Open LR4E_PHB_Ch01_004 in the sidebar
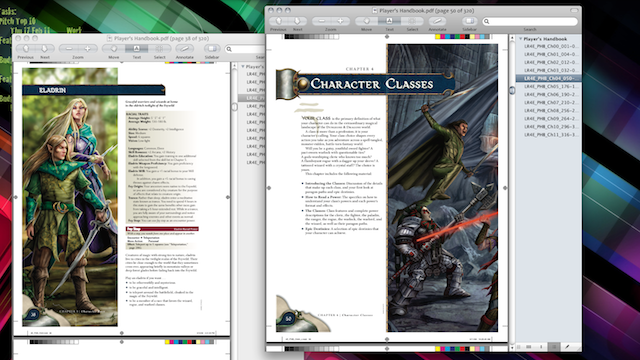The image size is (640, 360). point(551,54)
